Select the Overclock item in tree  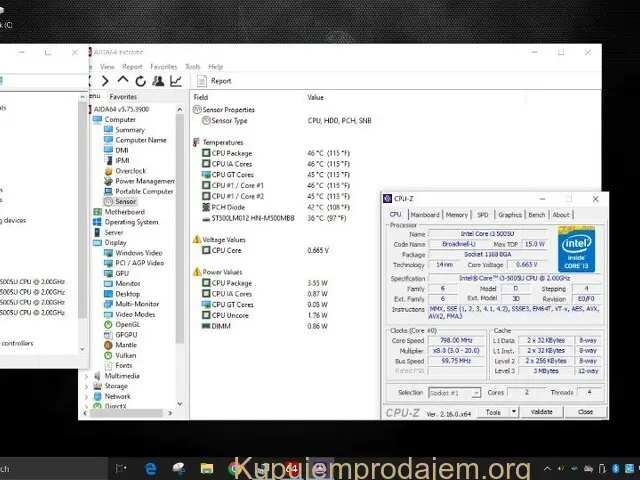(129, 171)
